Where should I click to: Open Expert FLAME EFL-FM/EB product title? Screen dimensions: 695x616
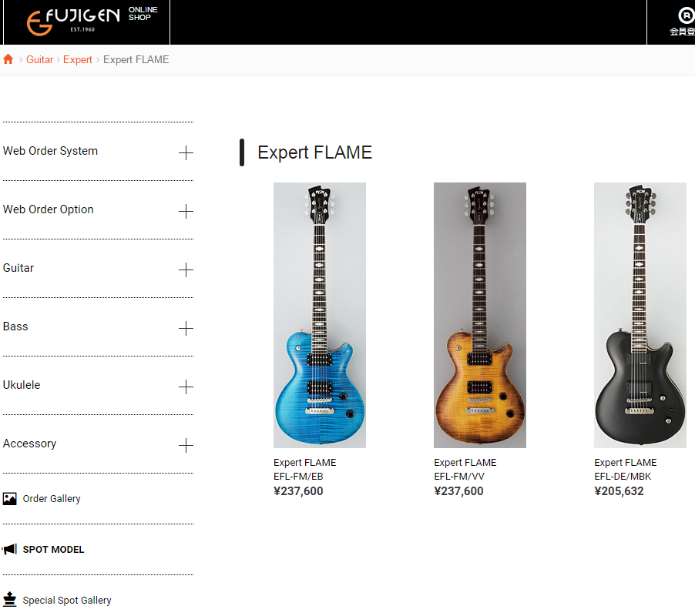(304, 470)
